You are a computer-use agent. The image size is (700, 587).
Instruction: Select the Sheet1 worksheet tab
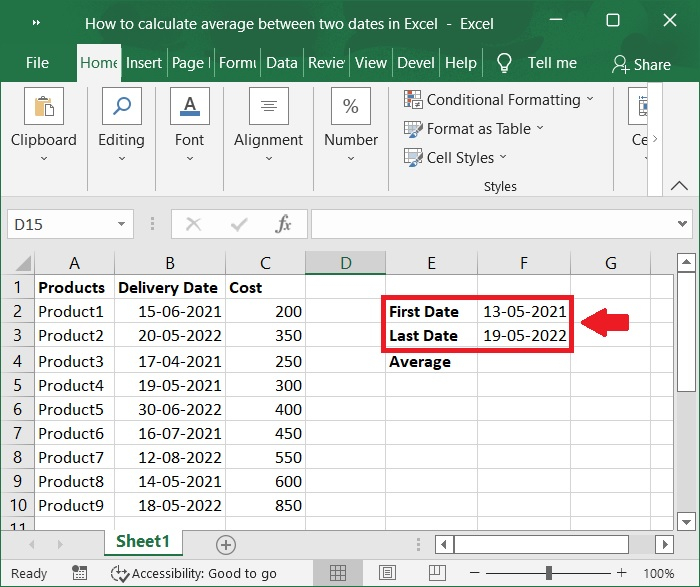(x=143, y=541)
